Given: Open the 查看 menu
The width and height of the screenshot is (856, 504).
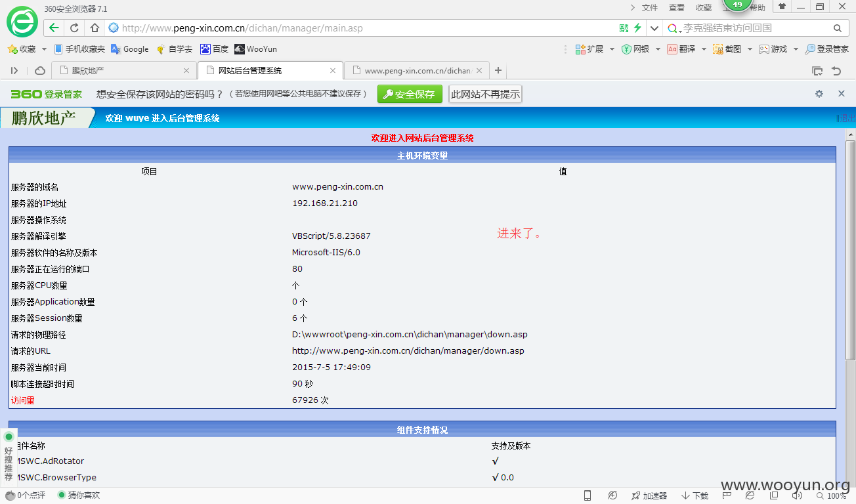Looking at the screenshot, I should [677, 8].
